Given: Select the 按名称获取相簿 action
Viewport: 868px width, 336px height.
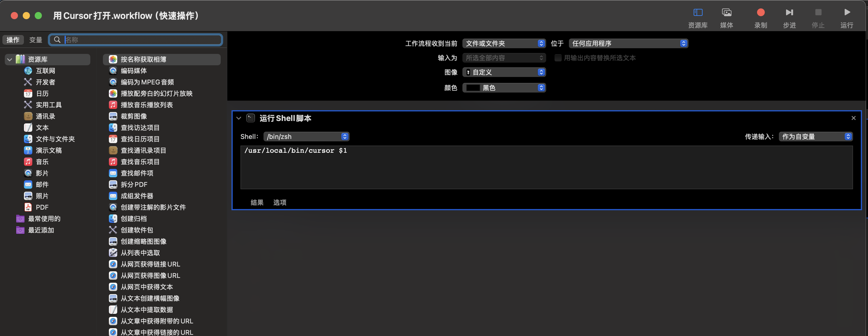Looking at the screenshot, I should pyautogui.click(x=162, y=59).
